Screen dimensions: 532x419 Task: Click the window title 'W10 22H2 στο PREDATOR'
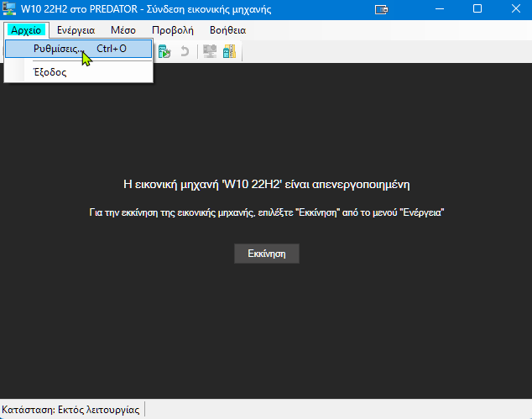pyautogui.click(x=78, y=9)
